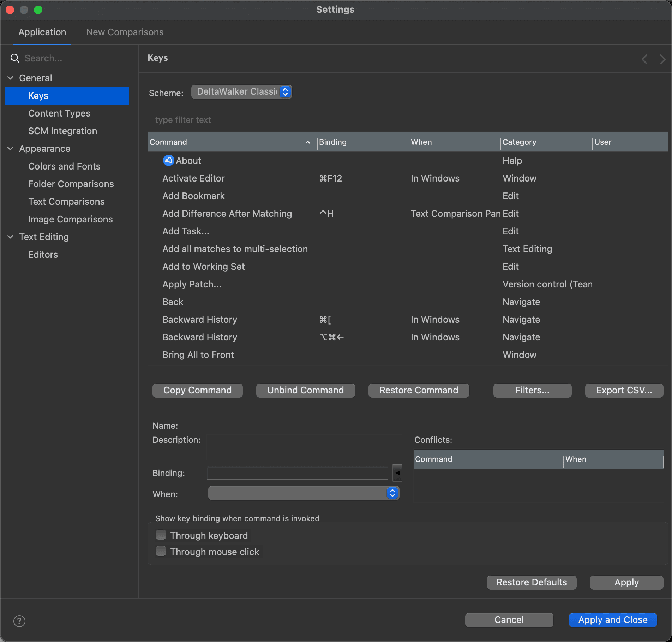Open the When dropdown
The height and width of the screenshot is (642, 672).
tap(304, 493)
